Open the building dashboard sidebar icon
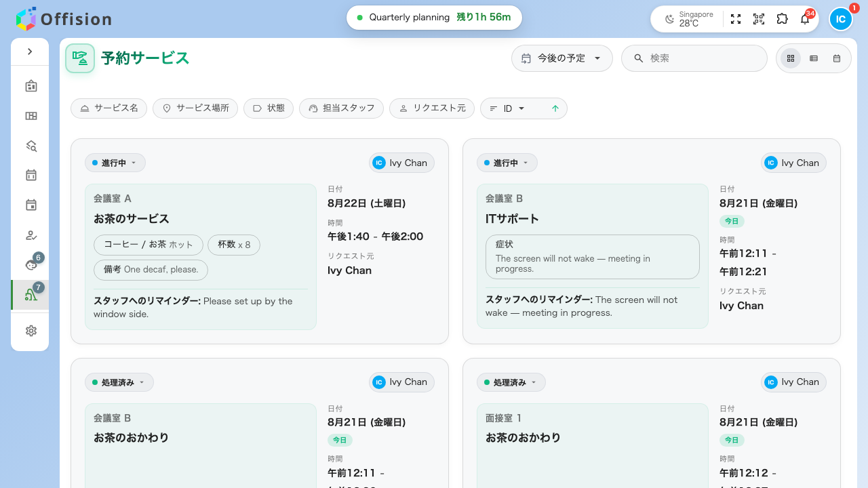868x488 pixels. pos(31,86)
